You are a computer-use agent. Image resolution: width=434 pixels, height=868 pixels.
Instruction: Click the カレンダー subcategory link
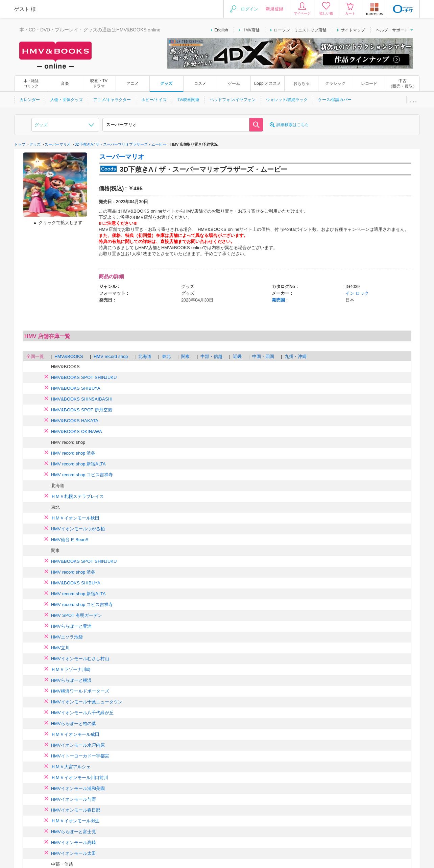[x=29, y=100]
